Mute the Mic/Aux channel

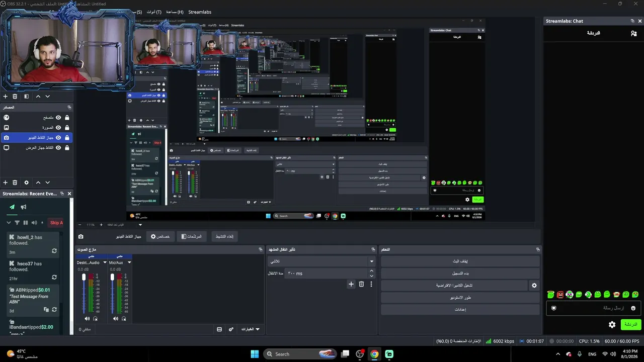coord(116,319)
